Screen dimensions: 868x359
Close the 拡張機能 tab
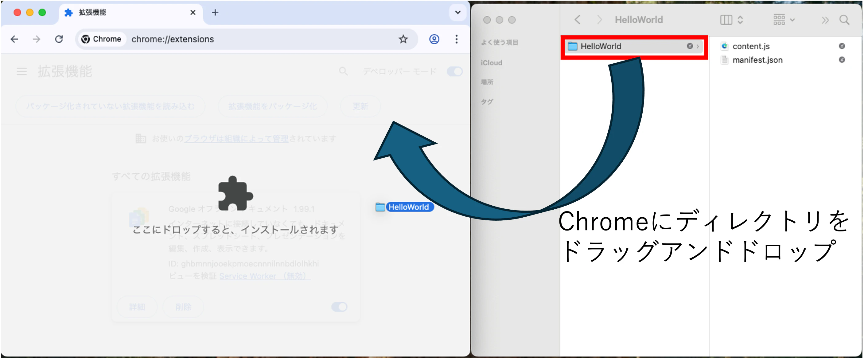pos(193,13)
